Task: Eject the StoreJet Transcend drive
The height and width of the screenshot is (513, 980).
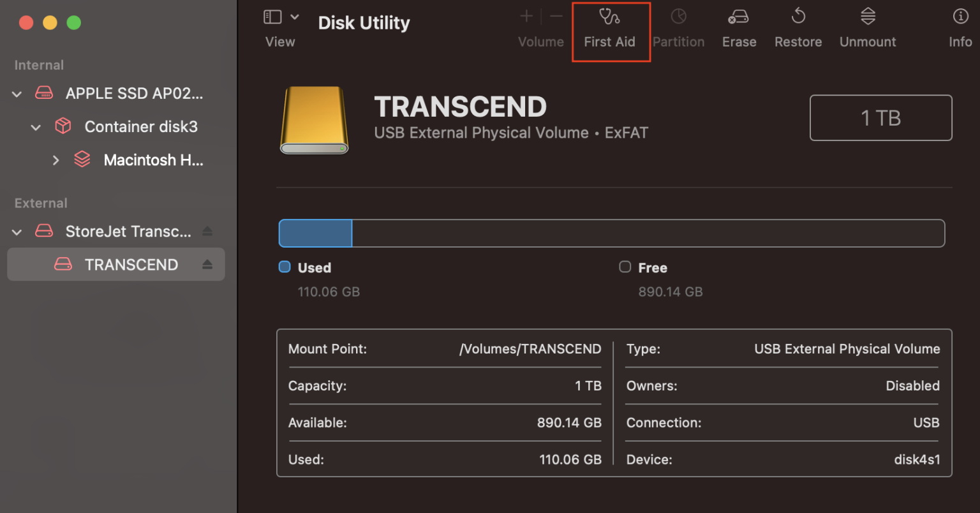Action: [207, 232]
